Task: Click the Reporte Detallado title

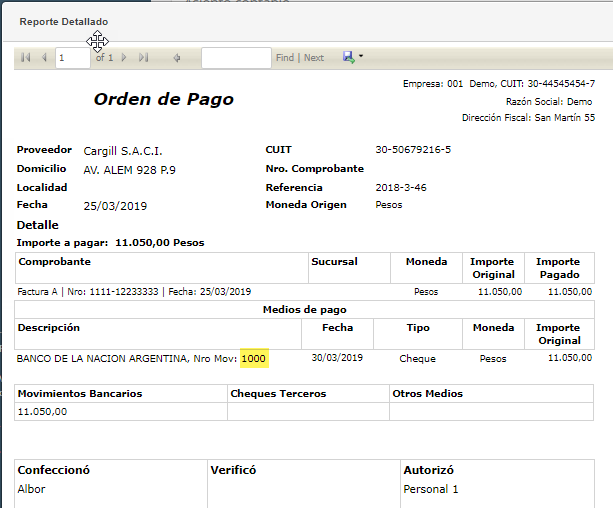Action: click(x=64, y=22)
